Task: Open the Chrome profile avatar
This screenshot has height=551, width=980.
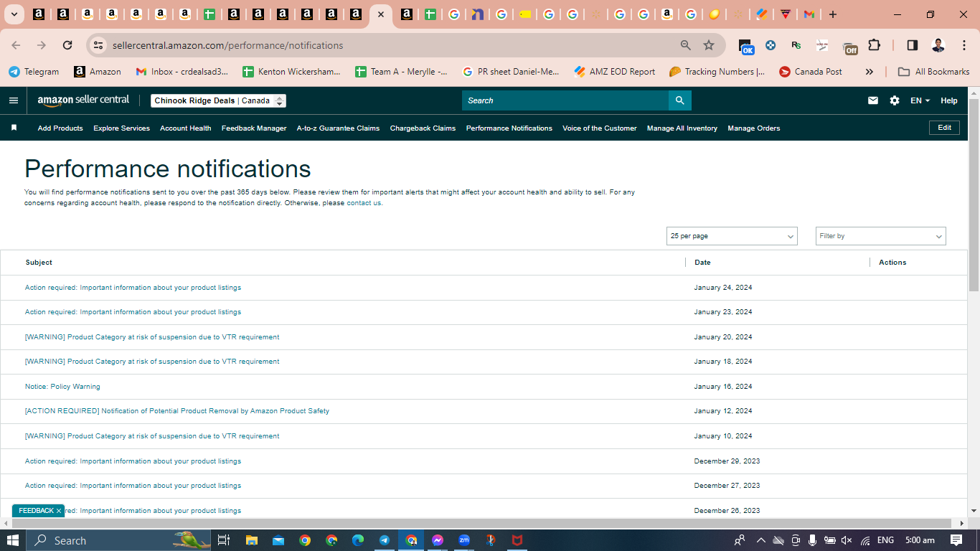Action: click(x=938, y=45)
